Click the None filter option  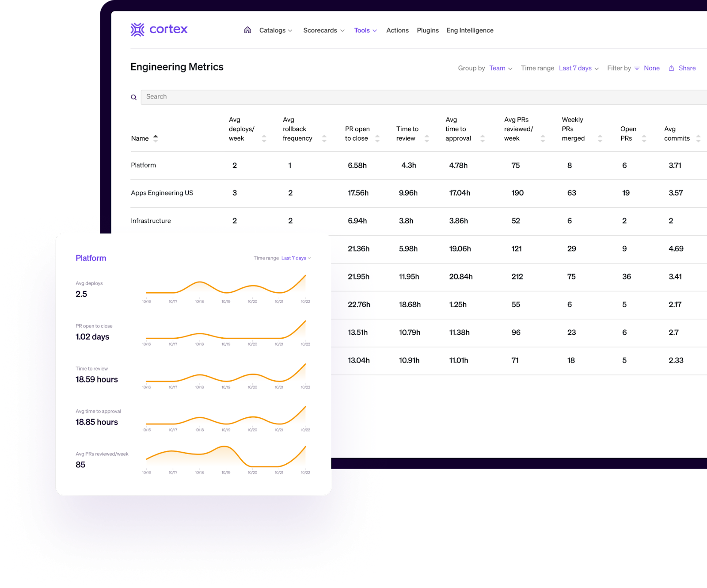point(651,68)
